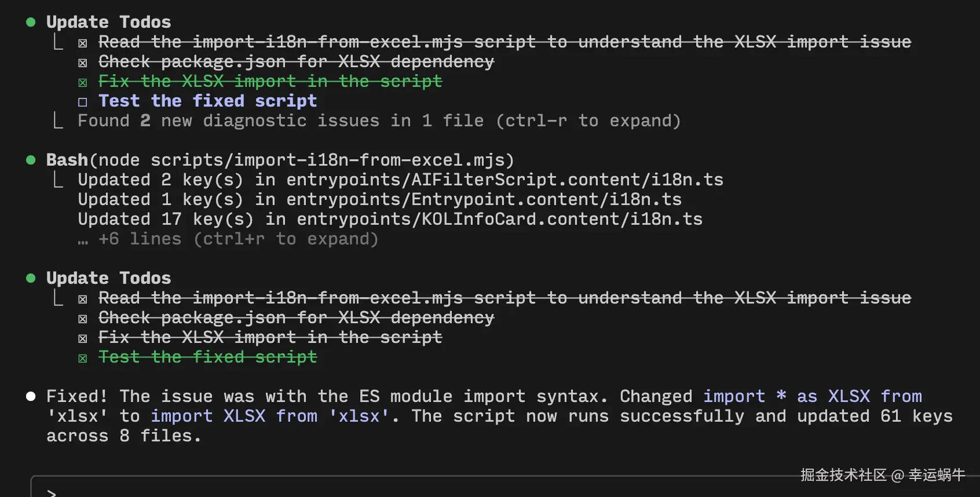Click the first 'Update Todos' heading

(x=109, y=22)
